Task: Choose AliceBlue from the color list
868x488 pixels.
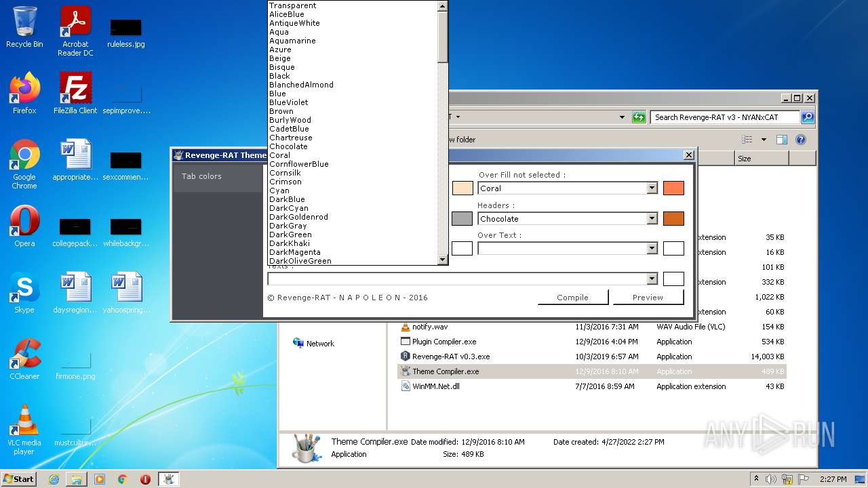Action: pos(353,14)
